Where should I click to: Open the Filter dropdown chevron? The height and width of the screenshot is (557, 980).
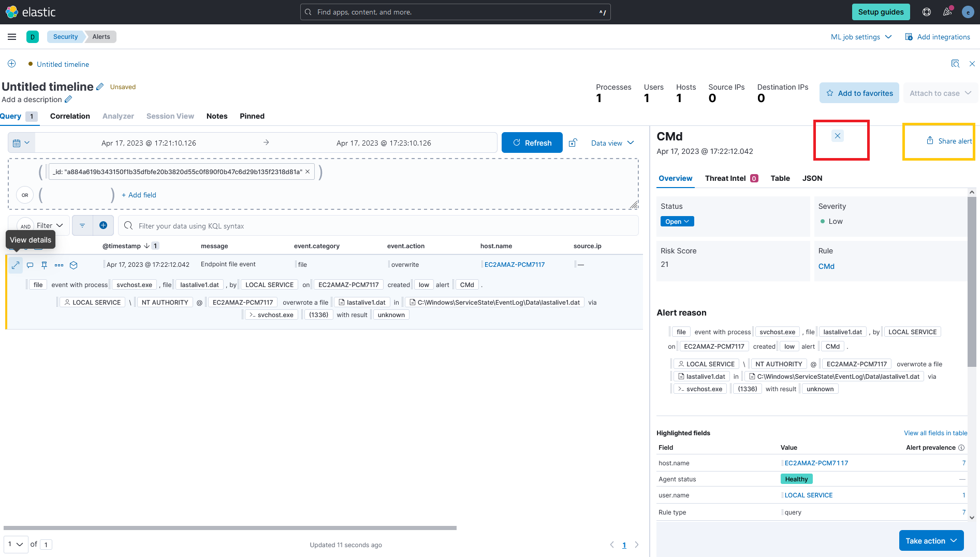click(58, 225)
